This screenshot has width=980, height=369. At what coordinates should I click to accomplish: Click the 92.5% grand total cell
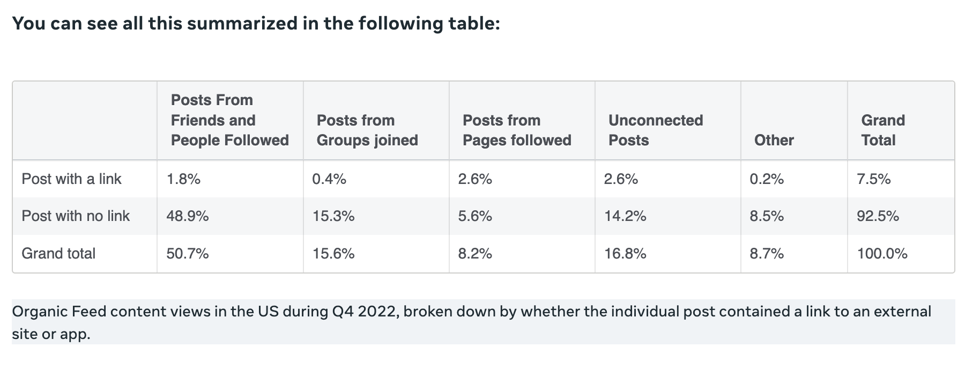[x=878, y=216]
